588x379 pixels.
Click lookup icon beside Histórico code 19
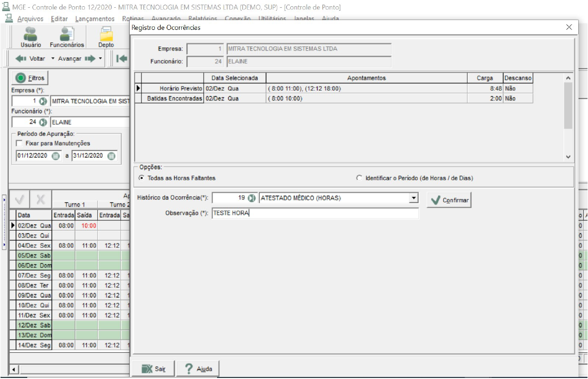click(x=252, y=198)
